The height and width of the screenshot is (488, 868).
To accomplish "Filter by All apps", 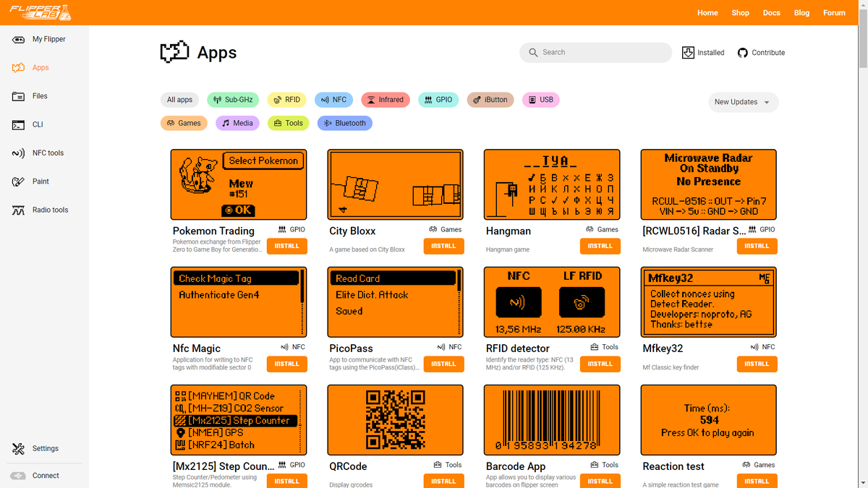I will tap(179, 100).
